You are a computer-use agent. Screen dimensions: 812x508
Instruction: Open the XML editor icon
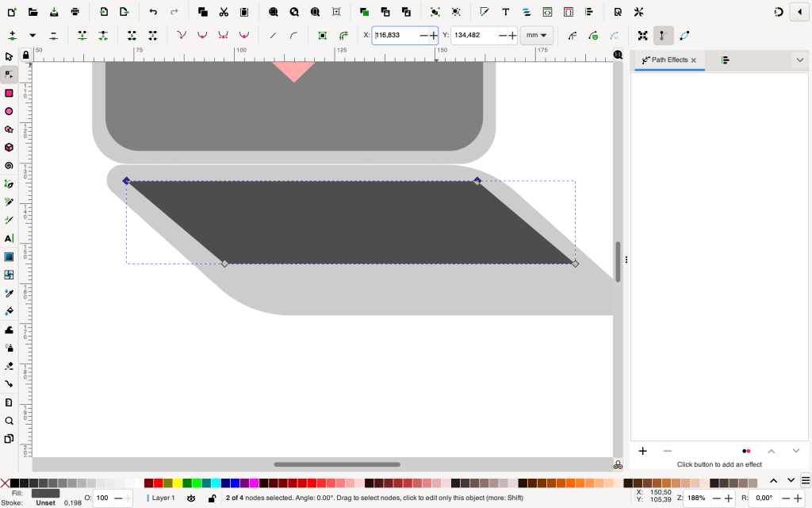(547, 12)
